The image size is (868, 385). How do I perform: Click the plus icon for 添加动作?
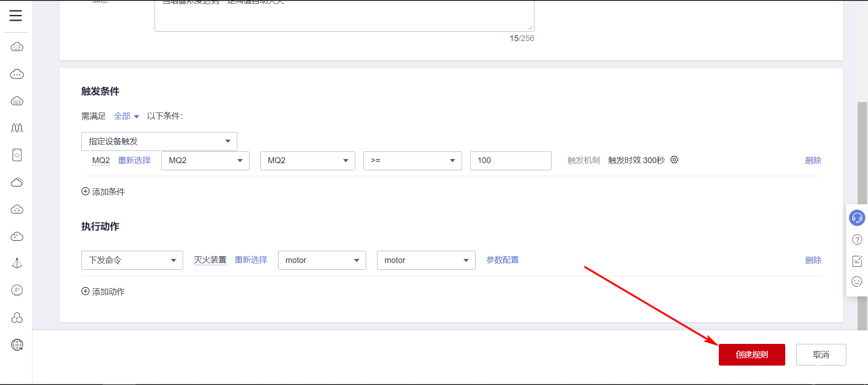click(x=85, y=291)
